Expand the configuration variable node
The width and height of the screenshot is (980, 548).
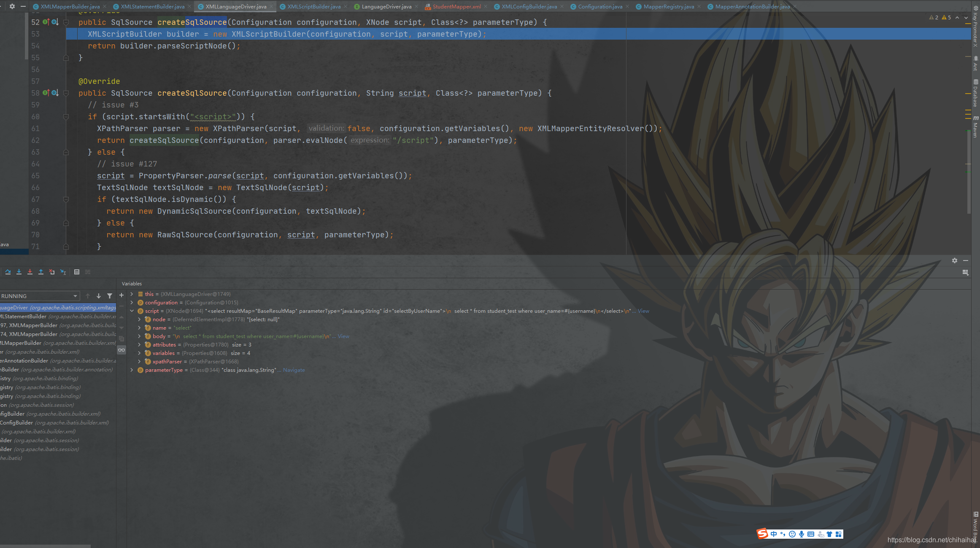[x=132, y=303]
